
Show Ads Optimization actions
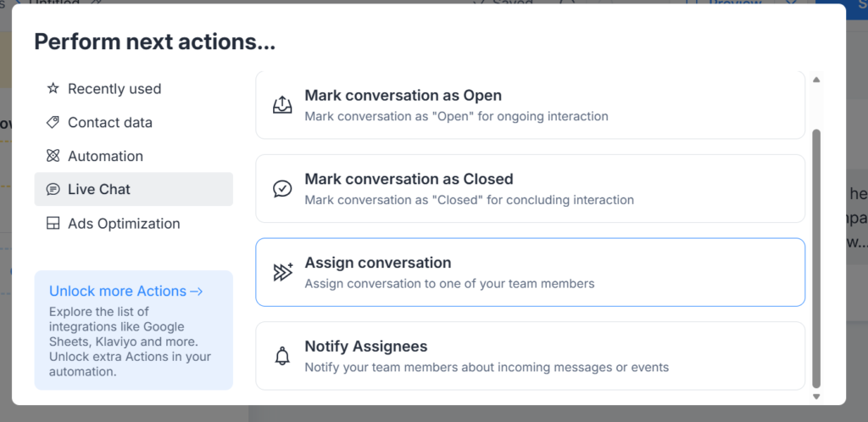tap(124, 224)
